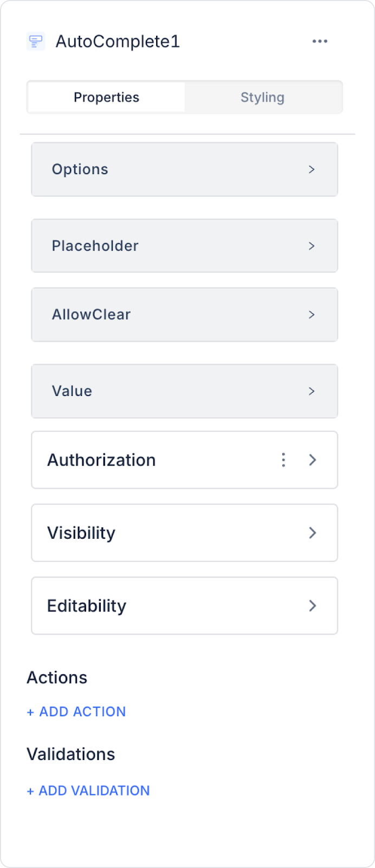Expand Visibility using its right chevron

[313, 533]
